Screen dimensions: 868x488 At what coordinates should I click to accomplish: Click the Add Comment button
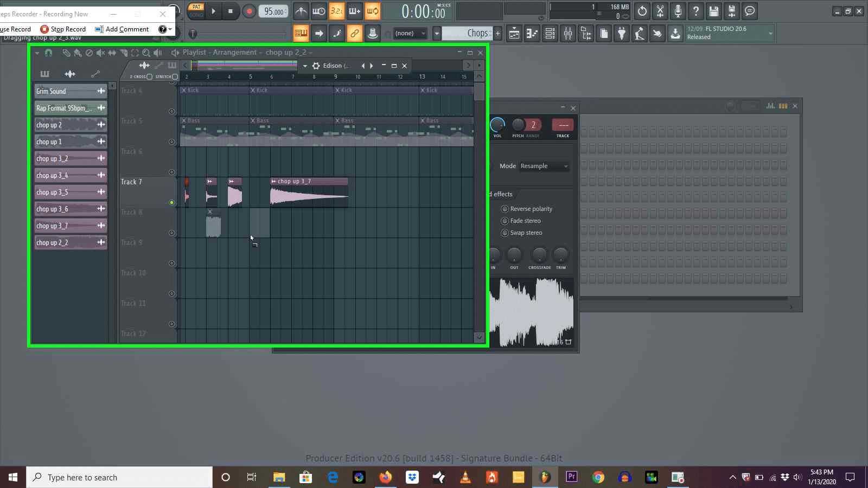click(122, 29)
